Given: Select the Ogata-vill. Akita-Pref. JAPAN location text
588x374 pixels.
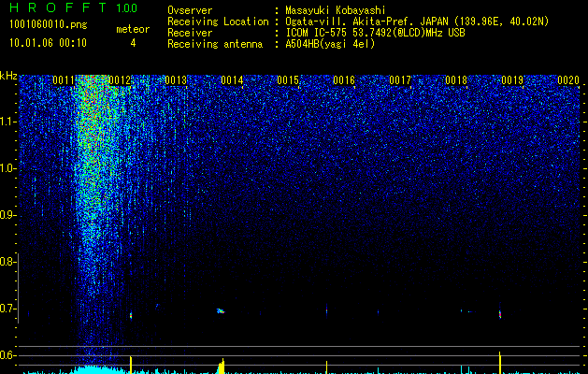Looking at the screenshot, I should pos(417,22).
